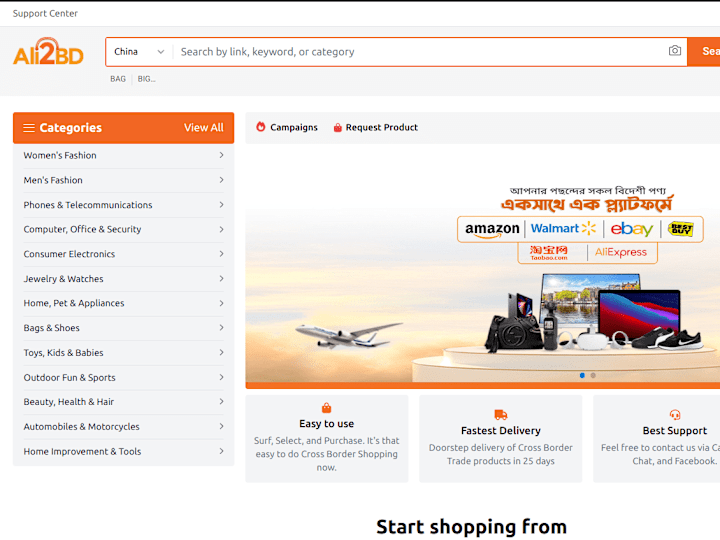The height and width of the screenshot is (540, 720).
Task: Expand Women's Fashion category chevron
Action: 221,155
